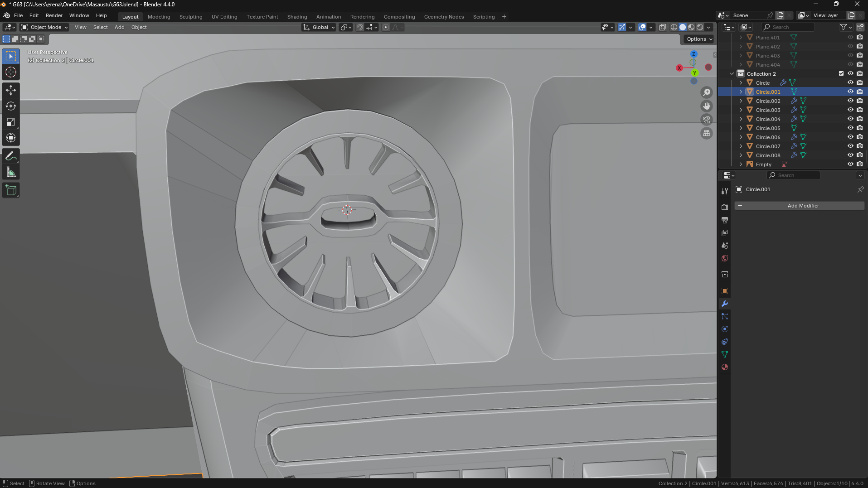Choose the Annotate pencil tool

pyautogui.click(x=11, y=156)
